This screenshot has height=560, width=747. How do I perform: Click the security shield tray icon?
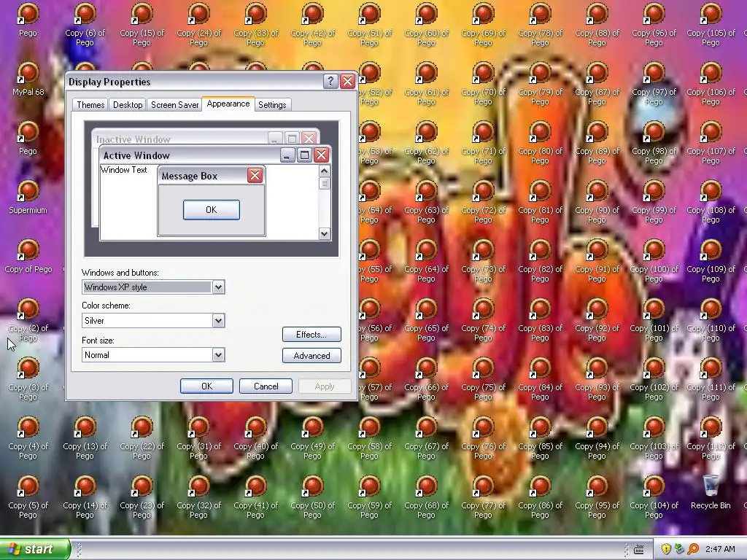(x=666, y=549)
